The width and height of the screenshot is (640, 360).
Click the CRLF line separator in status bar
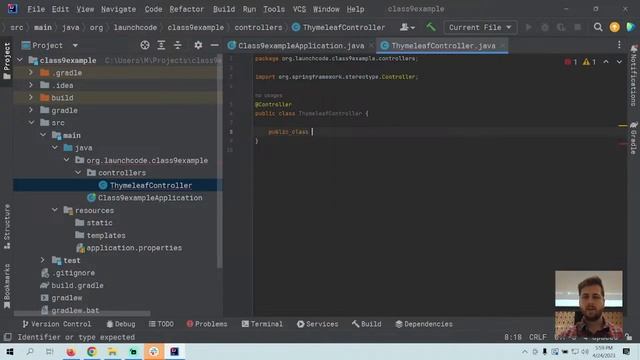coord(538,337)
